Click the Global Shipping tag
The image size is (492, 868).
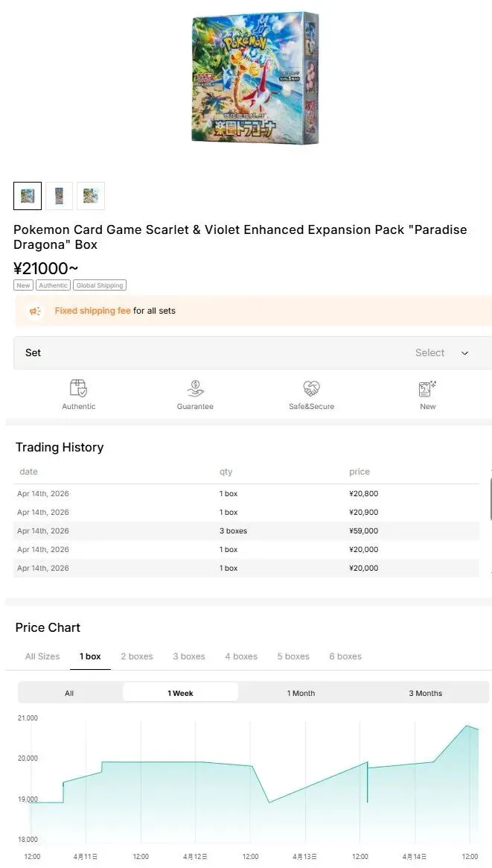click(100, 285)
